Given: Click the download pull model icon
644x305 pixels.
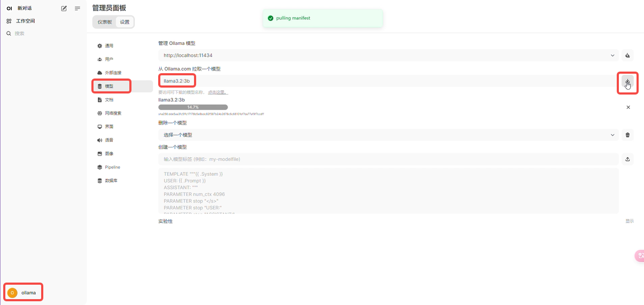Looking at the screenshot, I should 627,82.
